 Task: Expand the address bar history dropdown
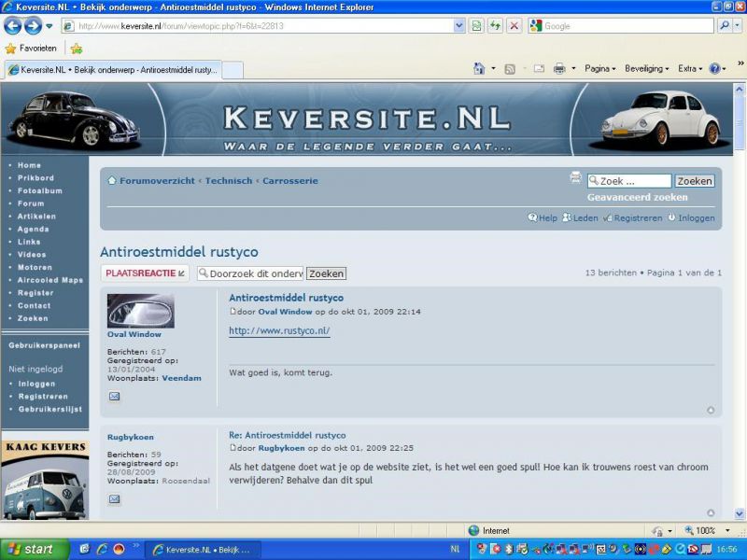coord(459,26)
